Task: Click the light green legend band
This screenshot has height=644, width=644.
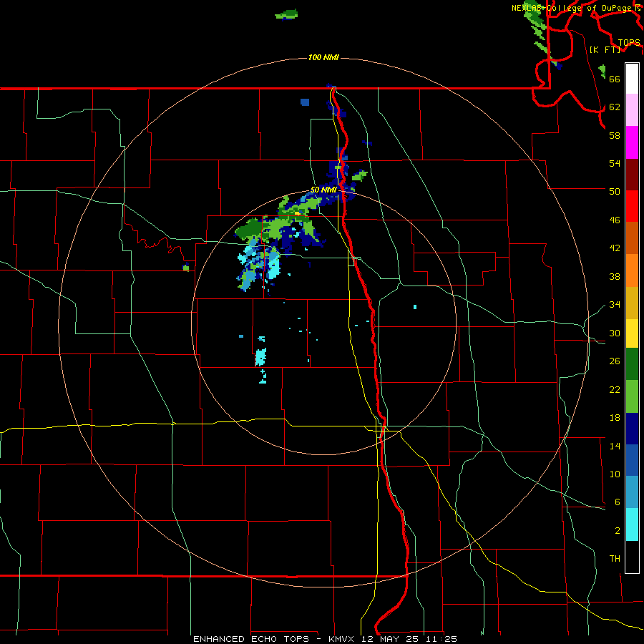Action: coord(632,396)
